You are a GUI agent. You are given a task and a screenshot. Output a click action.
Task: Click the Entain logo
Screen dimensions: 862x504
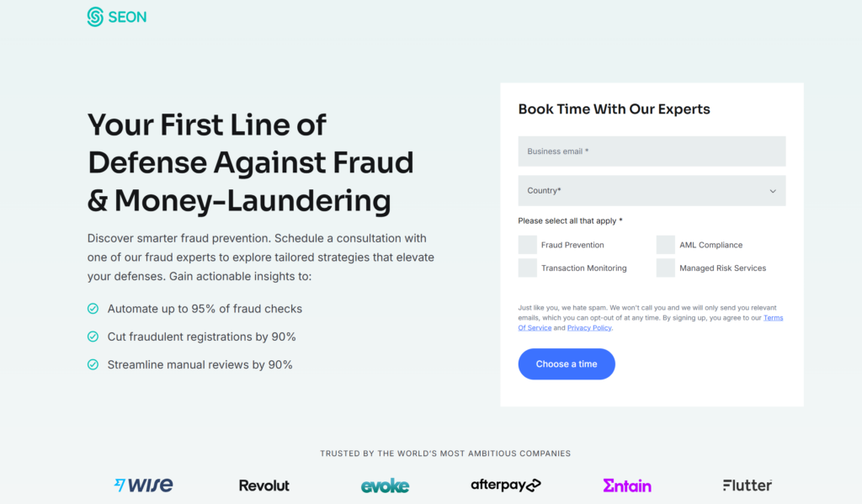tap(627, 485)
